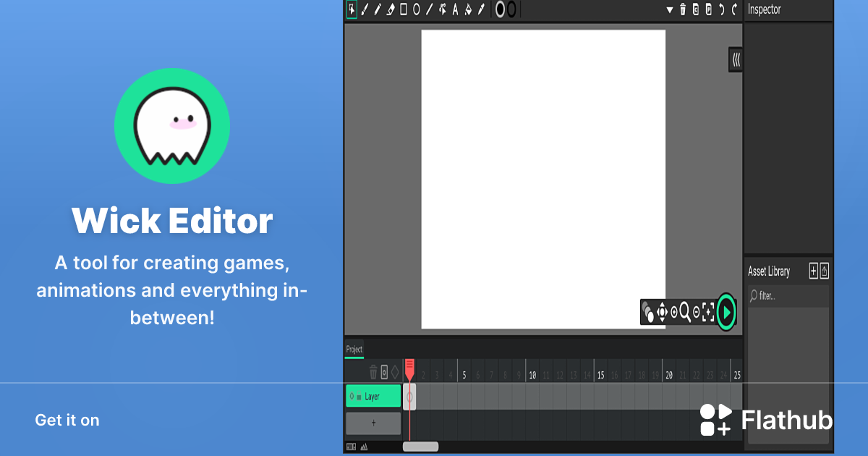Lock the Layer in the timeline

coord(359,396)
